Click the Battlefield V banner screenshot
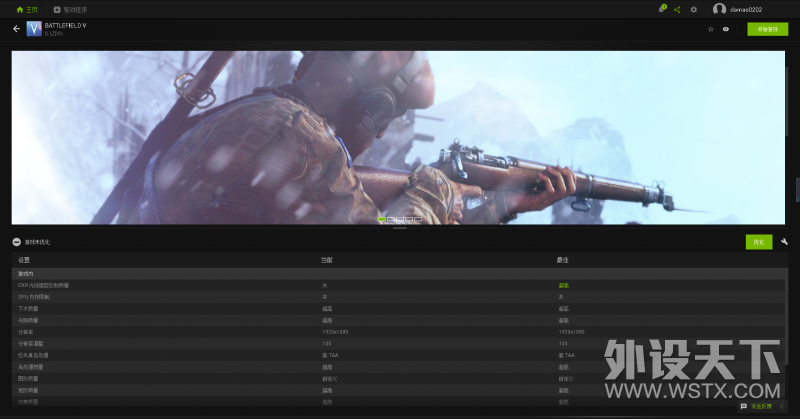The width and height of the screenshot is (800, 419). 398,137
